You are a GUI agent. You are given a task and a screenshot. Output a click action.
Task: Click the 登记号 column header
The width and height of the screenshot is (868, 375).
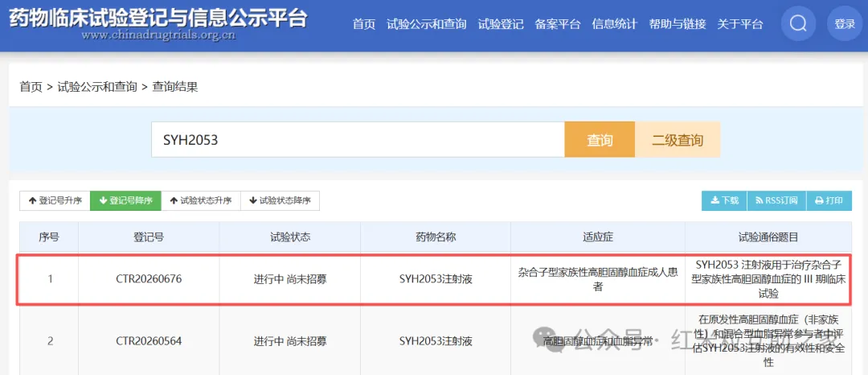(x=149, y=237)
